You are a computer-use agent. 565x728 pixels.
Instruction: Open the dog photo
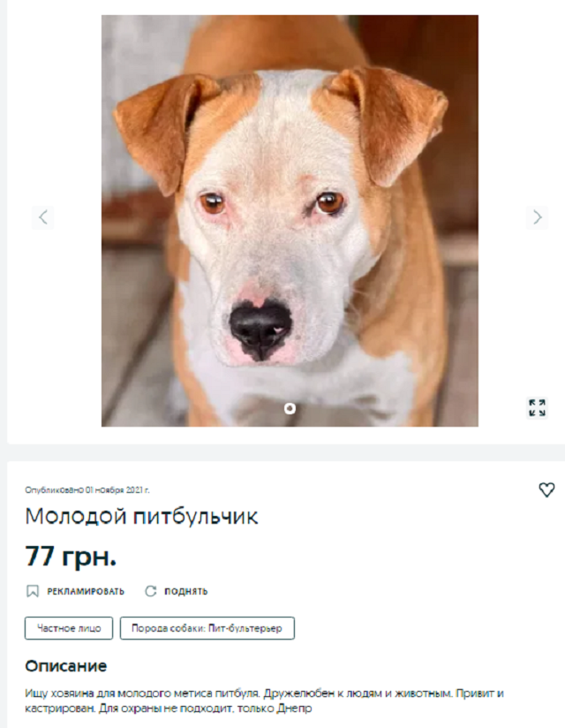[290, 221]
